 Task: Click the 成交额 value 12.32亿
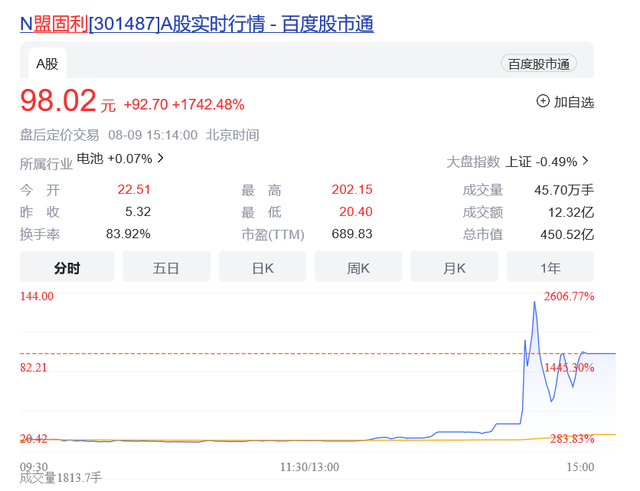point(571,212)
